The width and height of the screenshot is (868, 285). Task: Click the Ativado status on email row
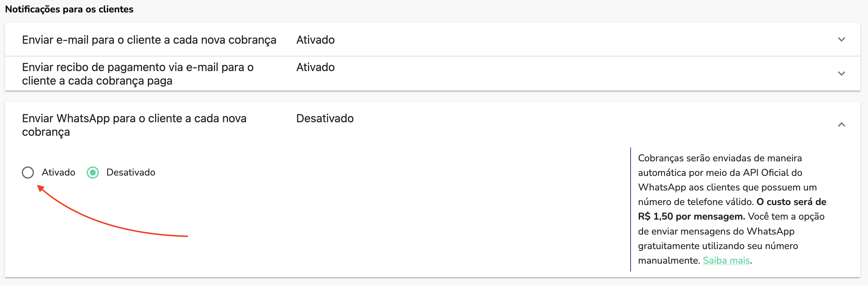pyautogui.click(x=315, y=40)
